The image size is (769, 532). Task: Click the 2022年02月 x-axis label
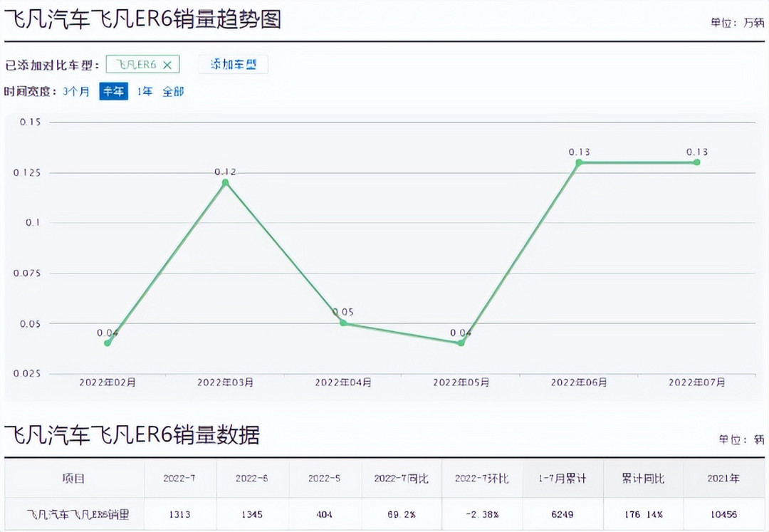click(108, 382)
